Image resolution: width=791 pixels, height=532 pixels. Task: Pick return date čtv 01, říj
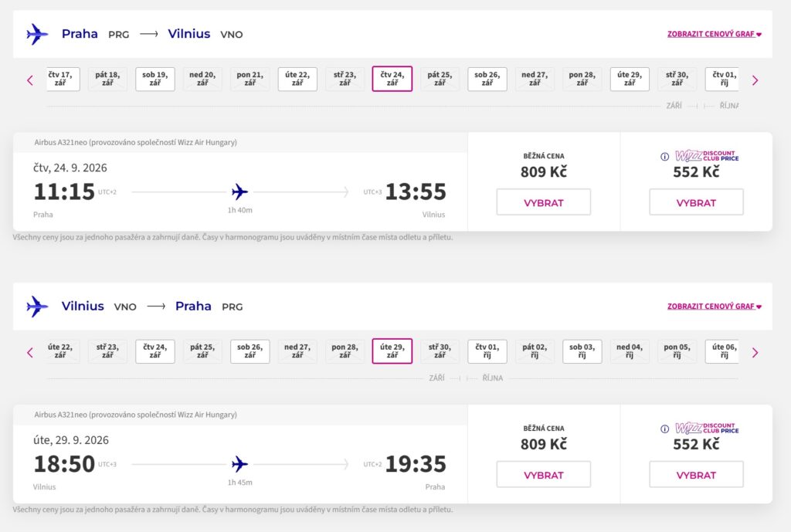pos(487,351)
